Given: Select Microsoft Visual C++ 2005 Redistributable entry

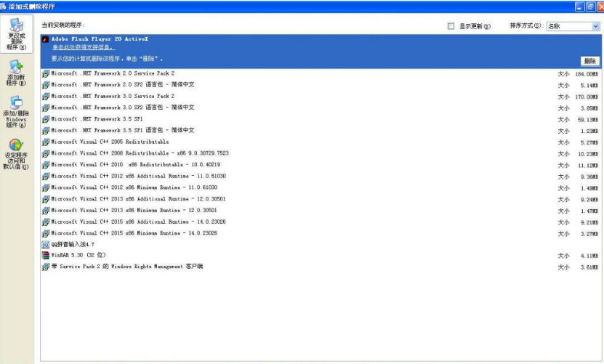Looking at the screenshot, I should pos(110,142).
